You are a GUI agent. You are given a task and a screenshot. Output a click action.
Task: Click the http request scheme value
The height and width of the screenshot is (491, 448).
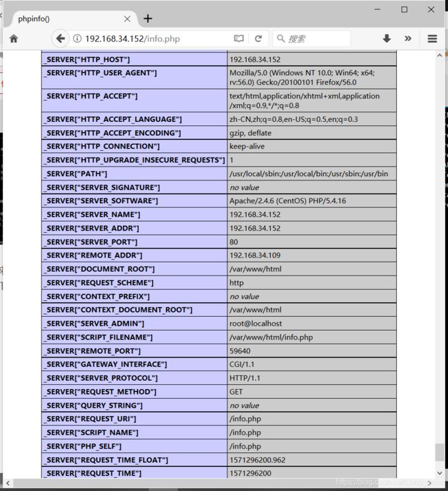312,283
